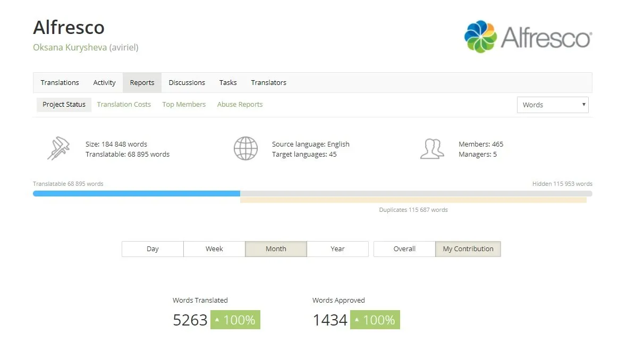This screenshot has height=351, width=644.
Task: Select the Day period button
Action: tap(152, 249)
